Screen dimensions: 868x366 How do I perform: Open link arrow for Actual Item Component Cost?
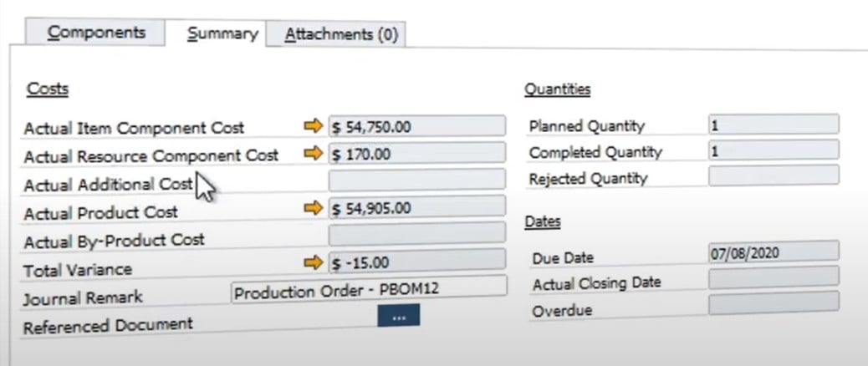[x=314, y=126]
